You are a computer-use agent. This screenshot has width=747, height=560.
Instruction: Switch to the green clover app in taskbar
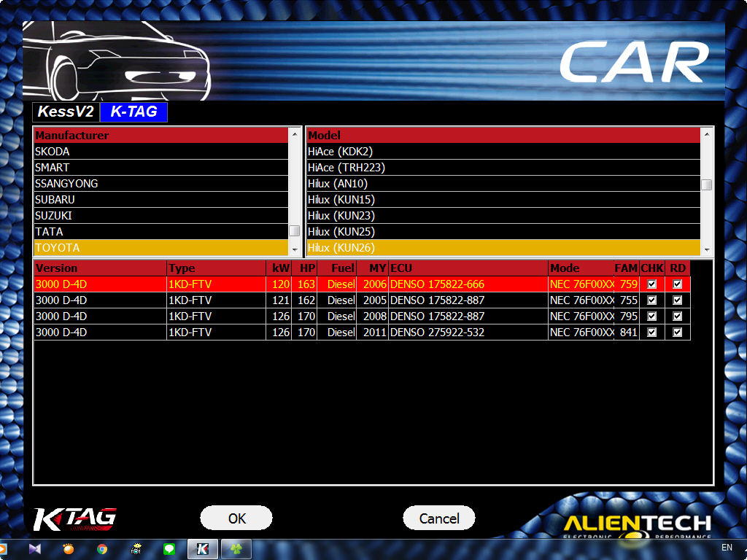[x=236, y=549]
